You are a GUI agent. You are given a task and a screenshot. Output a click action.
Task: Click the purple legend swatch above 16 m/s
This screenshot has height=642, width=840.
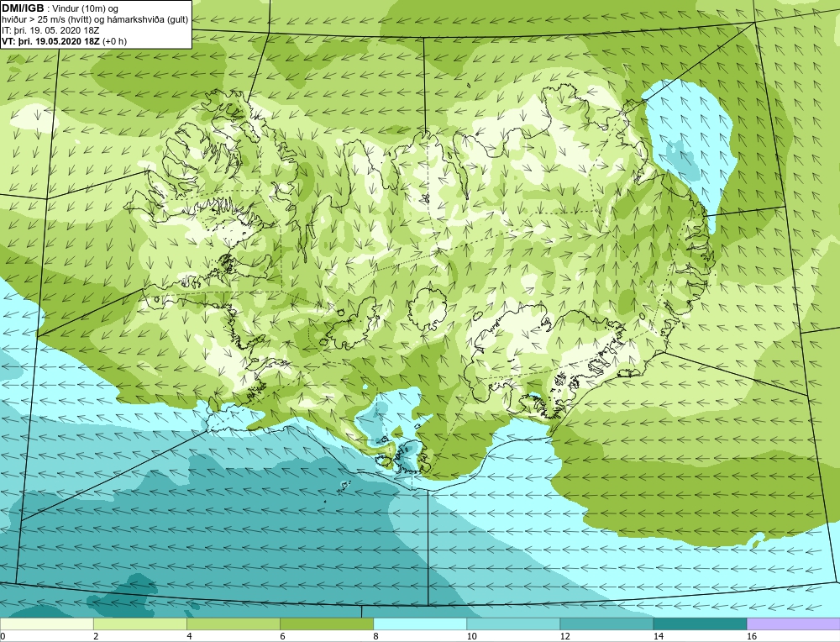click(x=794, y=624)
